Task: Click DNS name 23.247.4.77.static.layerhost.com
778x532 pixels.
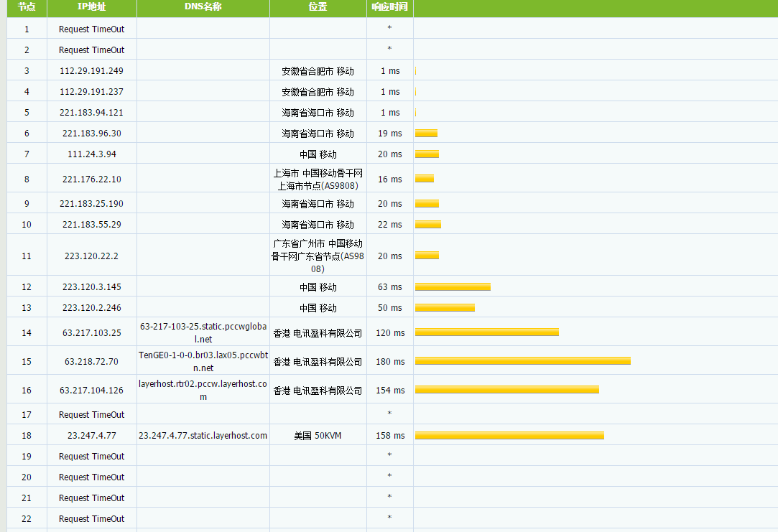Action: tap(203, 435)
